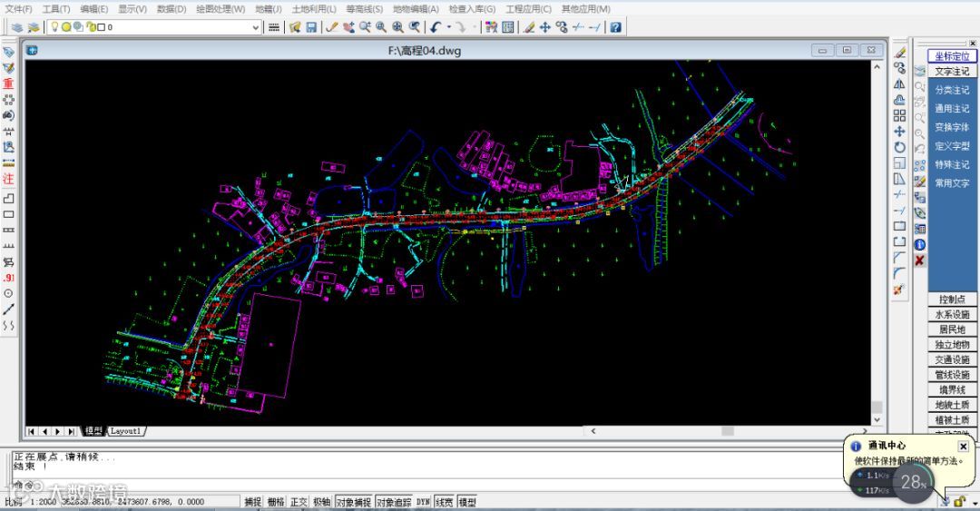Open the 地物编辑(A) menu

pyautogui.click(x=416, y=9)
